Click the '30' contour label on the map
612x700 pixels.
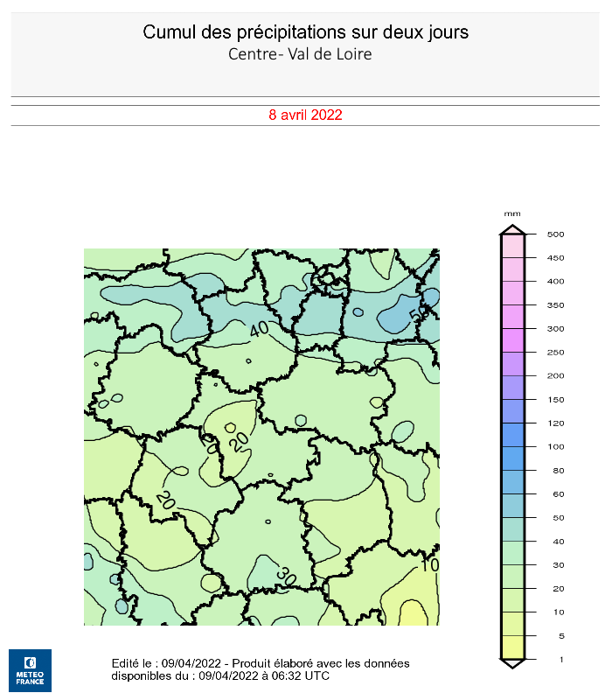pyautogui.click(x=286, y=576)
